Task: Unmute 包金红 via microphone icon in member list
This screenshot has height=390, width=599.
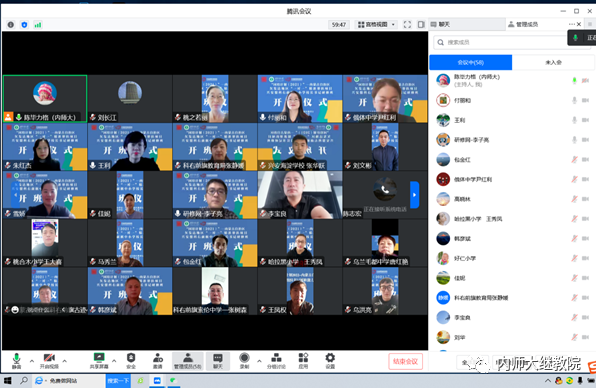Action: [x=574, y=160]
